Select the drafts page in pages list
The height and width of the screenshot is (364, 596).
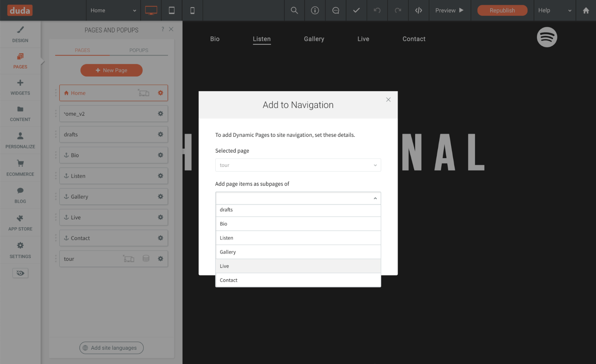pos(114,134)
